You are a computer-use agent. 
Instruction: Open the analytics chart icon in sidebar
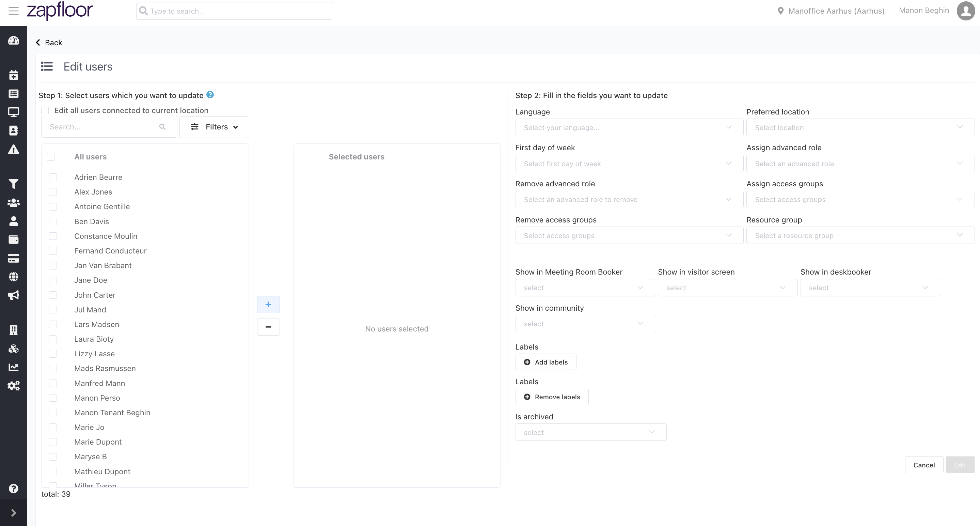coord(14,367)
